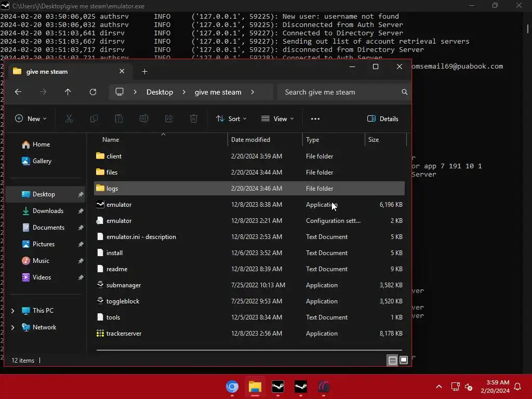Click the Search give me steam field
Screen dimensions: 532x399
(x=343, y=92)
